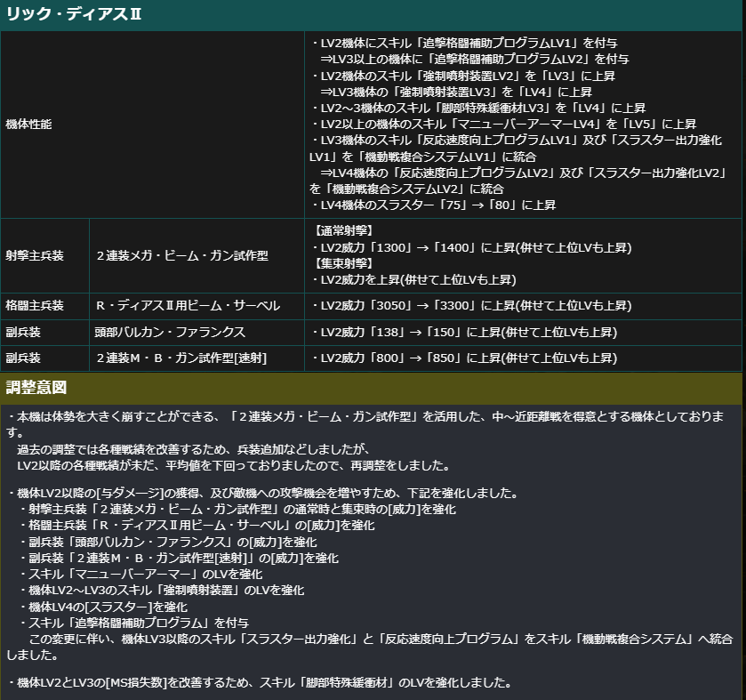Select the LV2威力「800」→「850」 change entry

pos(463,358)
